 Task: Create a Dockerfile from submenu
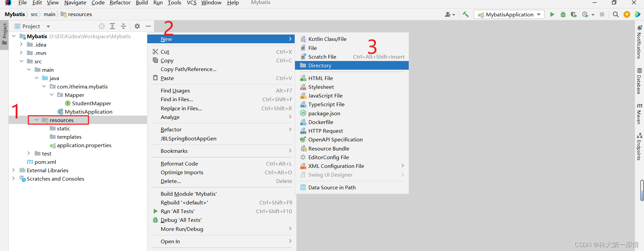point(352,122)
